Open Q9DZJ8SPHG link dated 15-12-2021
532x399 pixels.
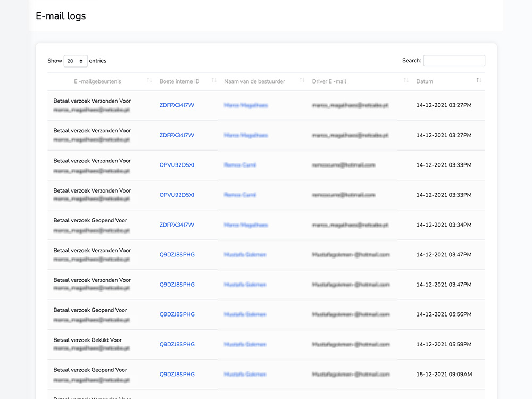[x=177, y=374]
